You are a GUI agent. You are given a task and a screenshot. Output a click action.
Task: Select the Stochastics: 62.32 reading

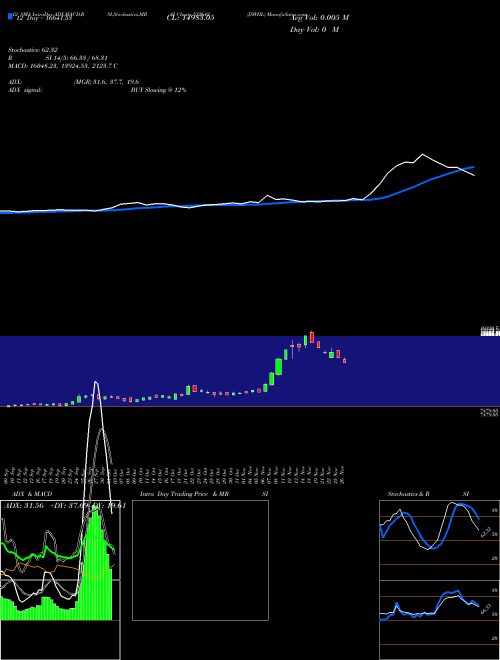coord(33,50)
